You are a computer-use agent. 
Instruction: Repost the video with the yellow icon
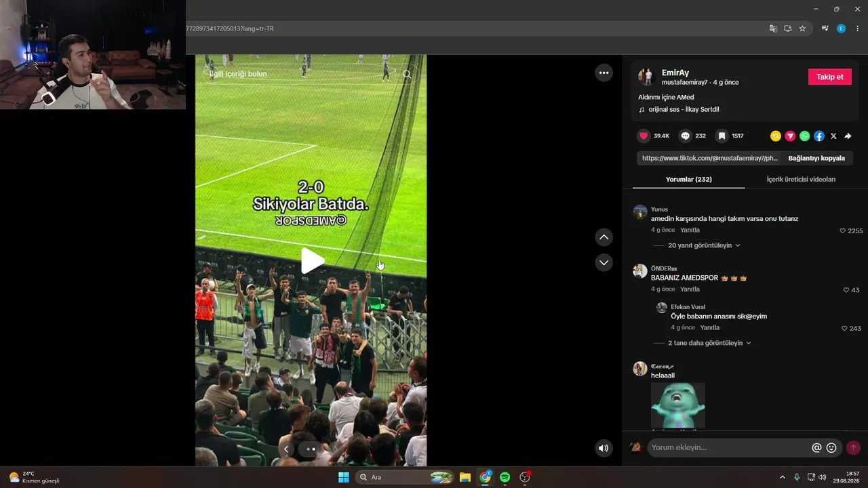(x=776, y=136)
